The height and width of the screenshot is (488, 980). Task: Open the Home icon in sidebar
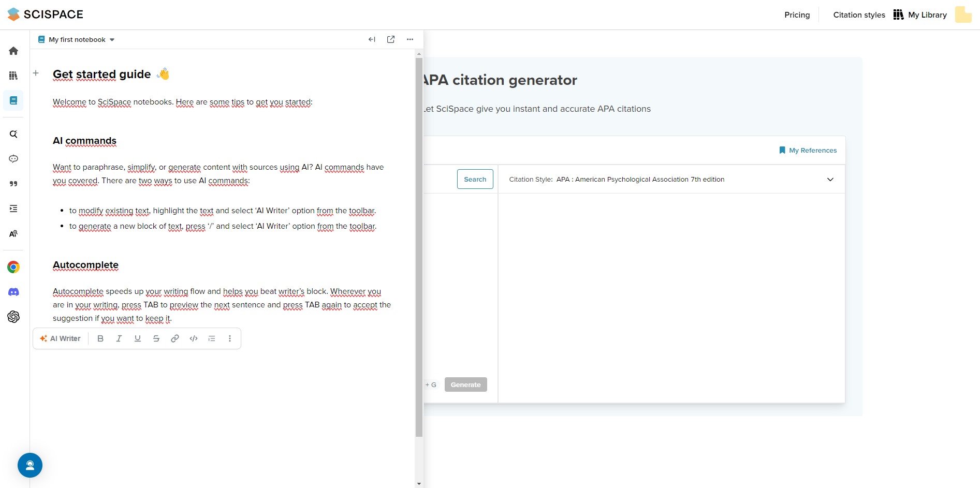tap(13, 51)
